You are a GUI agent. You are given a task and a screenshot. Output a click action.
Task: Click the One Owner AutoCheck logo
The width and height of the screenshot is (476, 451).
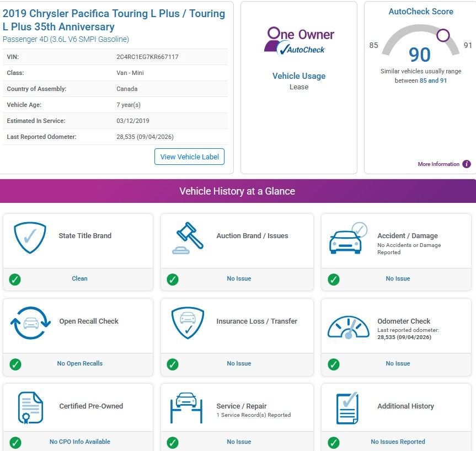[x=299, y=41]
